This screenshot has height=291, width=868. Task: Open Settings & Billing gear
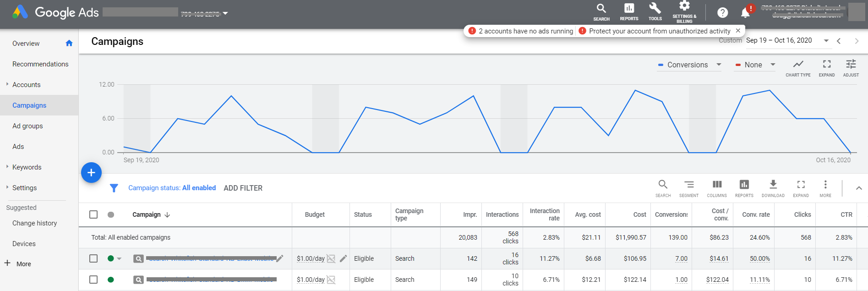point(684,11)
